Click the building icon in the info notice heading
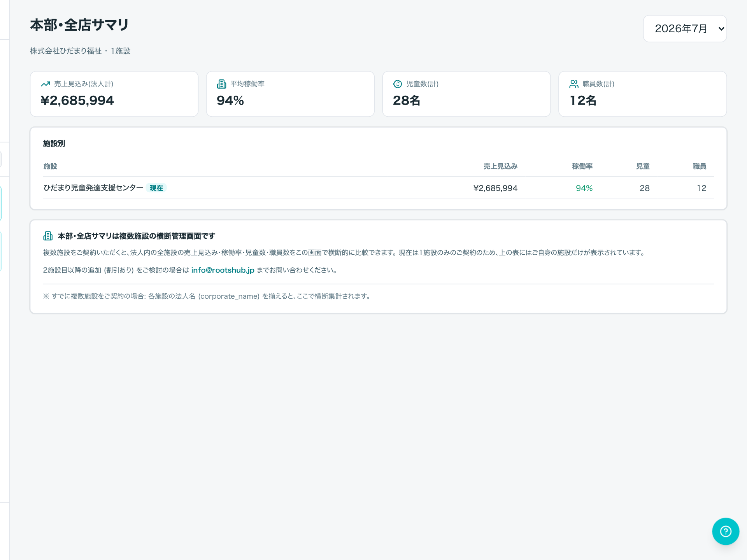 tap(48, 236)
